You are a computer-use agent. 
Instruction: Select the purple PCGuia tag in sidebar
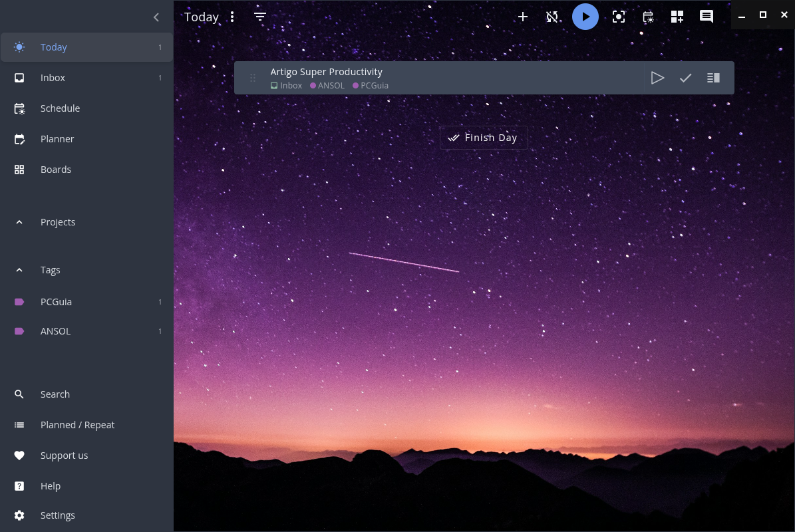point(56,302)
